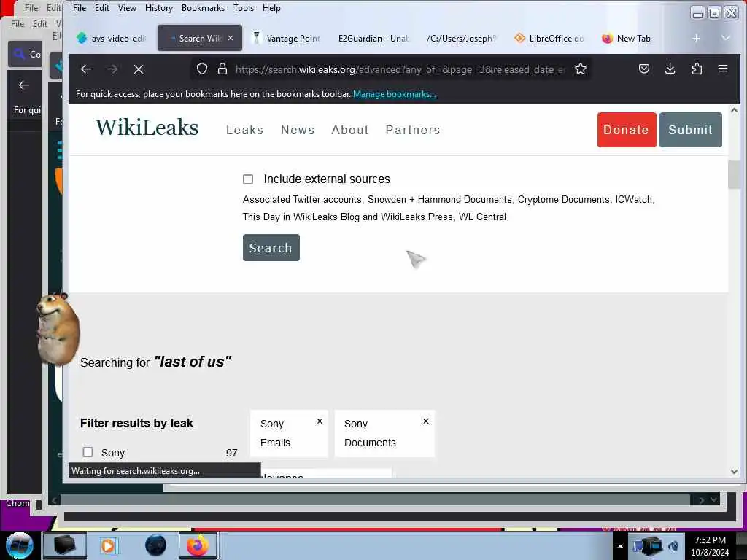747x560 pixels.
Task: Show hidden tray icons arrow
Action: point(620,546)
